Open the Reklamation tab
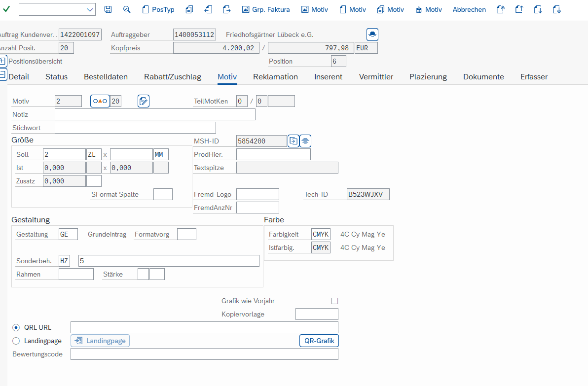 275,77
